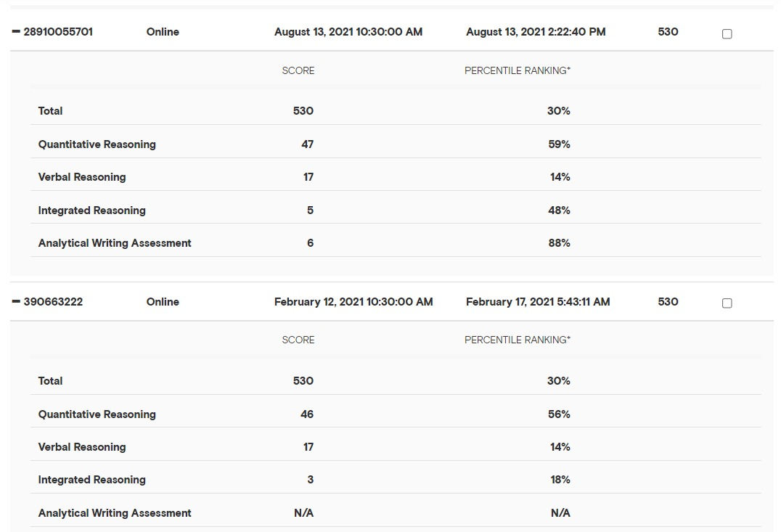The height and width of the screenshot is (532, 781).
Task: Collapse the 28910055701 score details
Action: click(16, 32)
